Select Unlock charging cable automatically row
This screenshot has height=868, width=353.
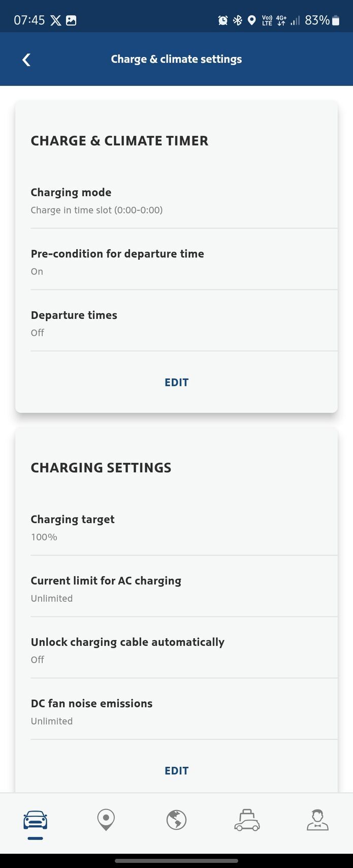[x=176, y=650]
